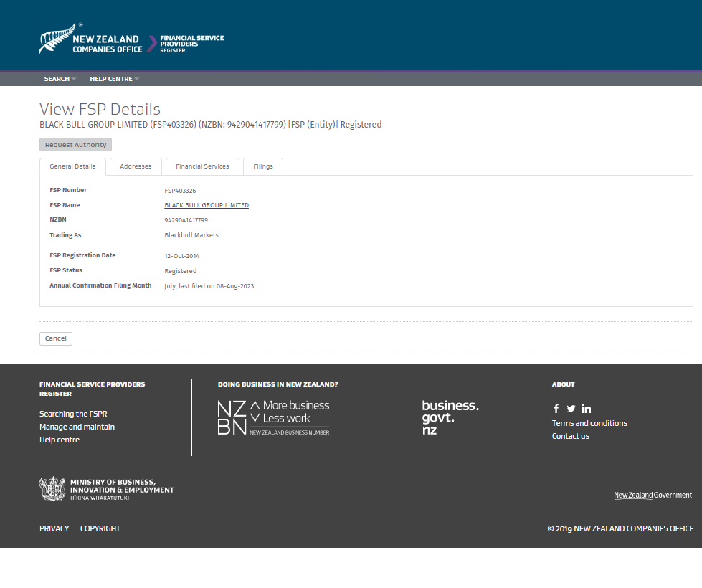Click the FSP Status field label
Screen dimensions: 702x588
(x=66, y=270)
